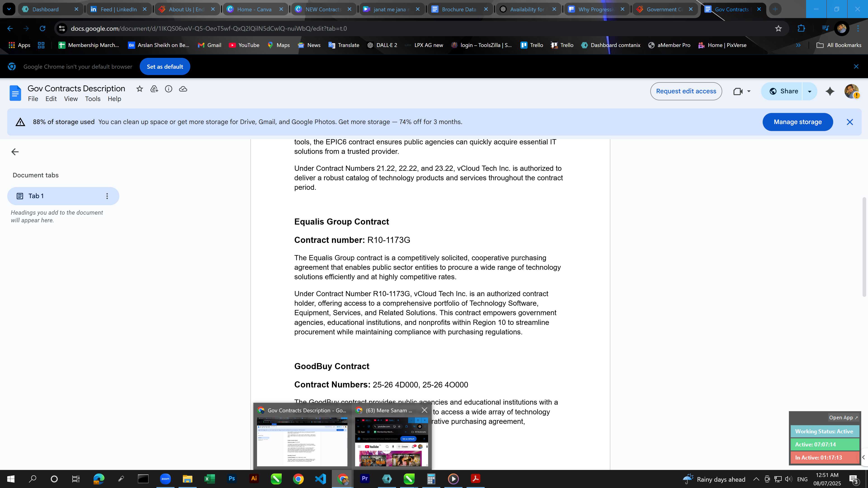Show hidden system tray icons
868x488 pixels.
pos(756,479)
